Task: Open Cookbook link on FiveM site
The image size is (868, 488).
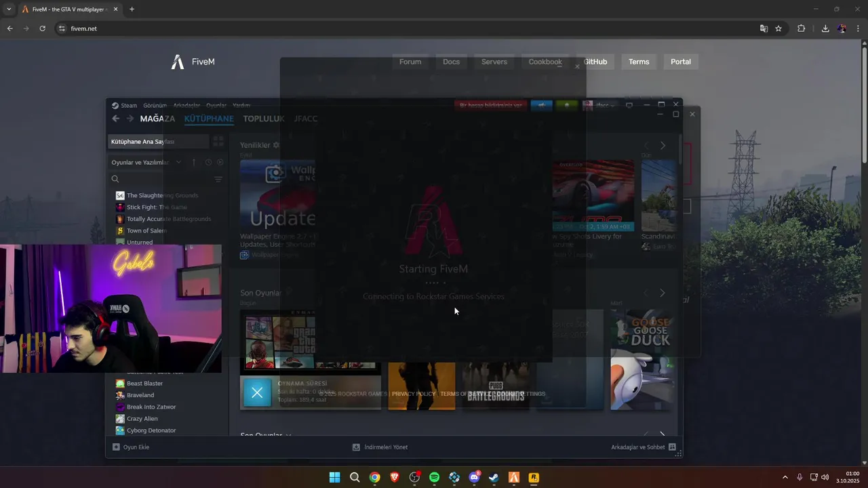Action: 545,62
